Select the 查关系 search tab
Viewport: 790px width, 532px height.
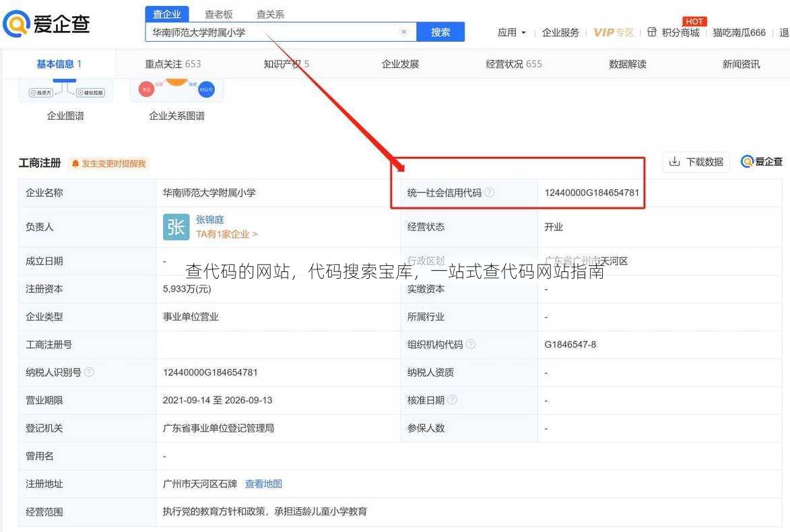[271, 14]
